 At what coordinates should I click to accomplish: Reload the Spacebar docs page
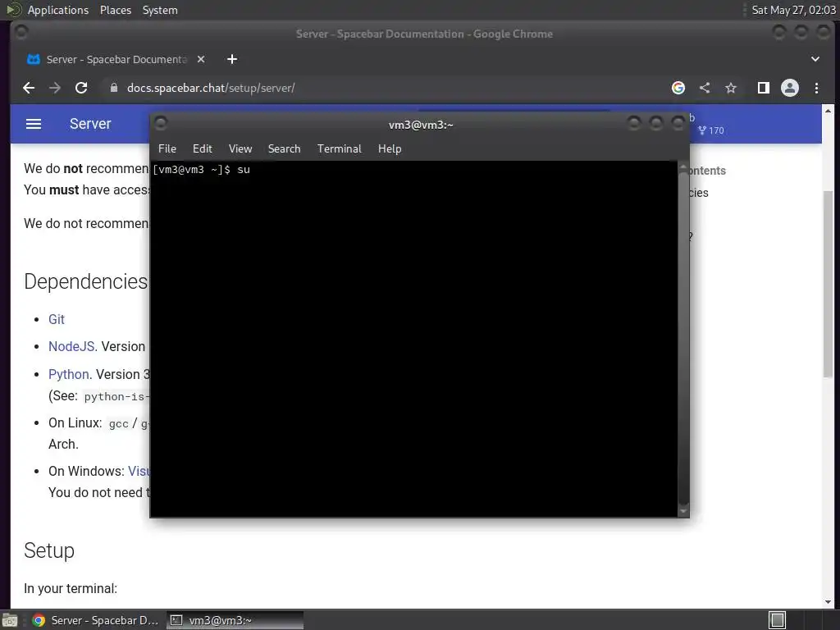tap(81, 88)
